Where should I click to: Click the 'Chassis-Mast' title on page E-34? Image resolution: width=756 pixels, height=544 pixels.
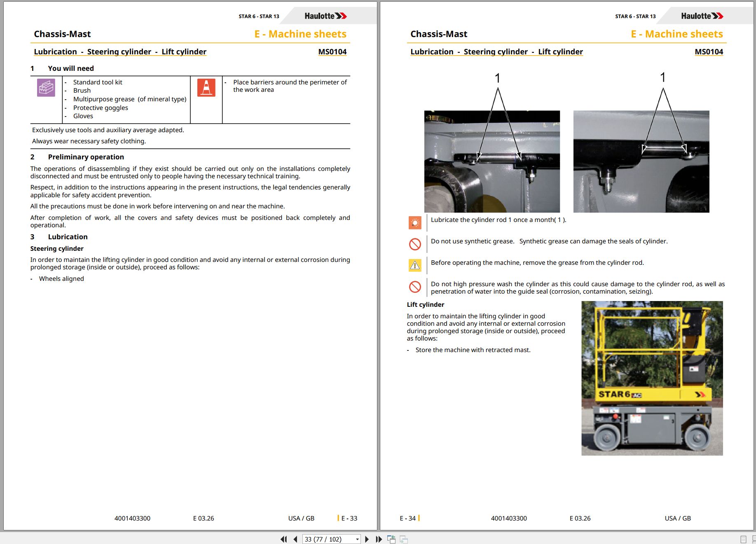(x=439, y=34)
